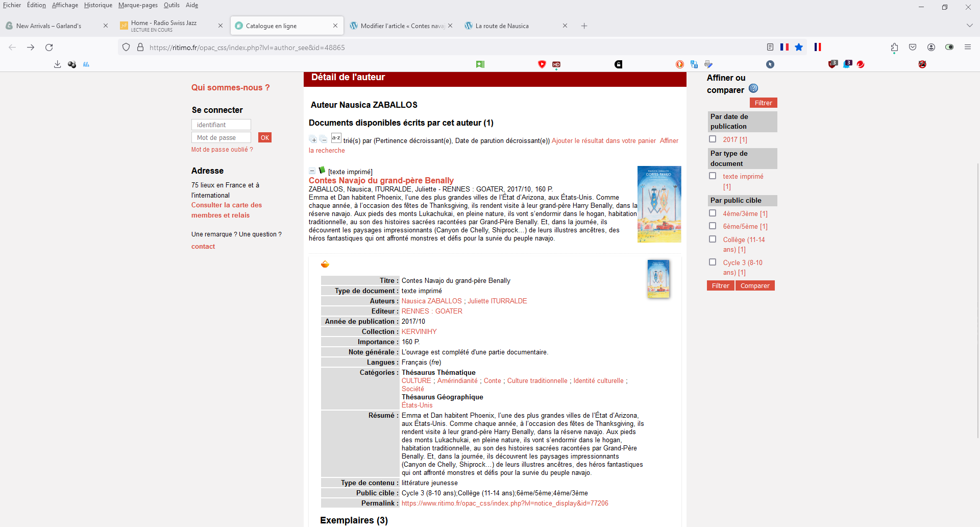This screenshot has width=980, height=527.
Task: Open the Historique menu
Action: [98, 5]
